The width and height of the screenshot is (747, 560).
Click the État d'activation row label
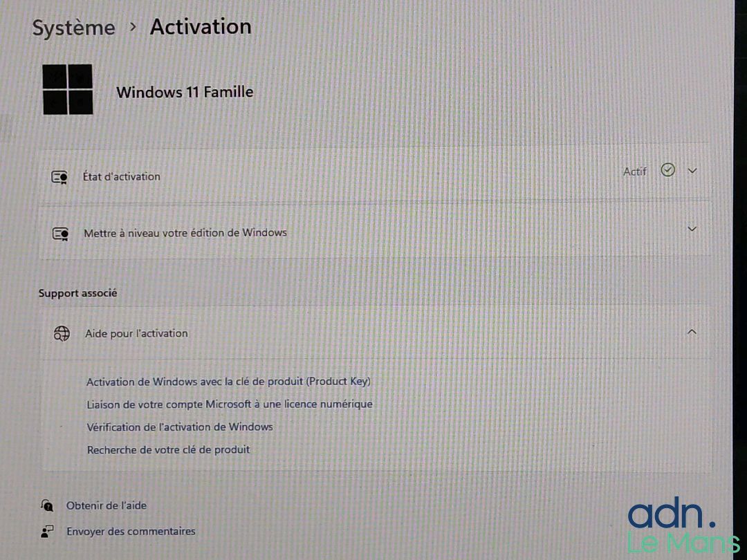click(122, 177)
